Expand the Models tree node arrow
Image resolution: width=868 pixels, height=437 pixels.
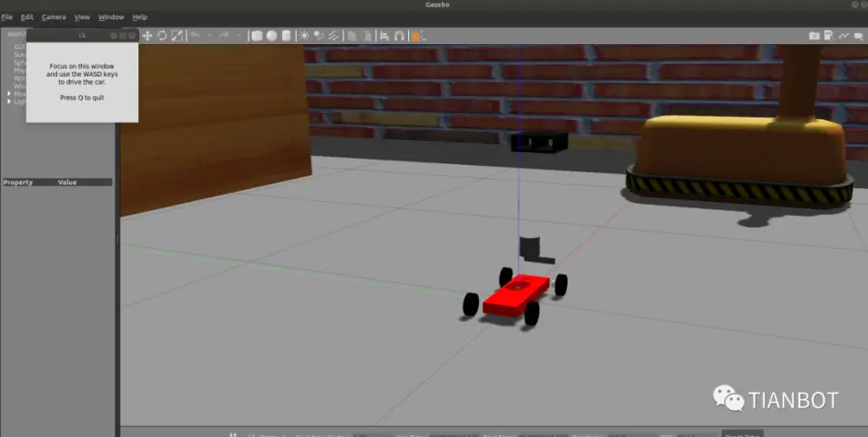tap(9, 94)
